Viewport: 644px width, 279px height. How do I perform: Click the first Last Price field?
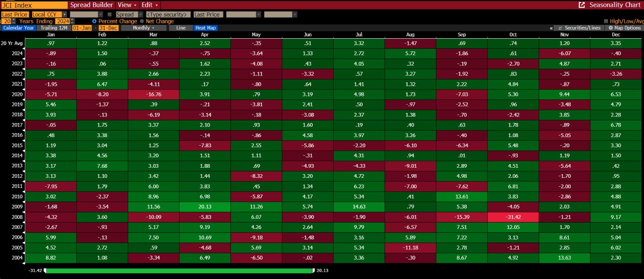(x=14, y=15)
